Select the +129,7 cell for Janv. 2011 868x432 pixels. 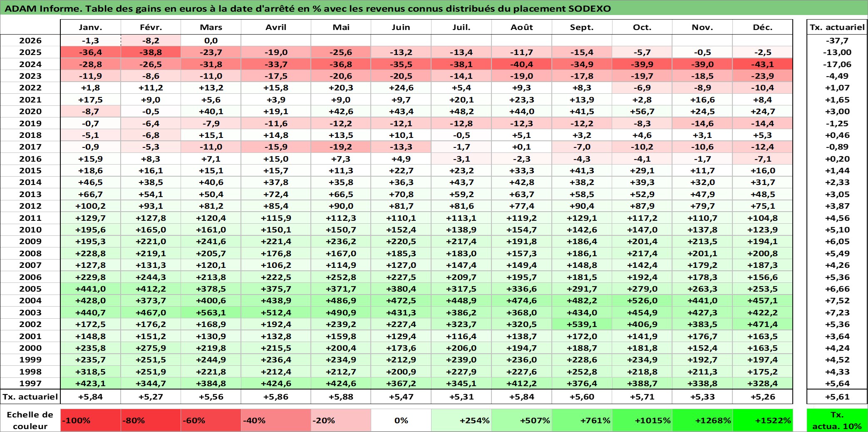click(91, 218)
